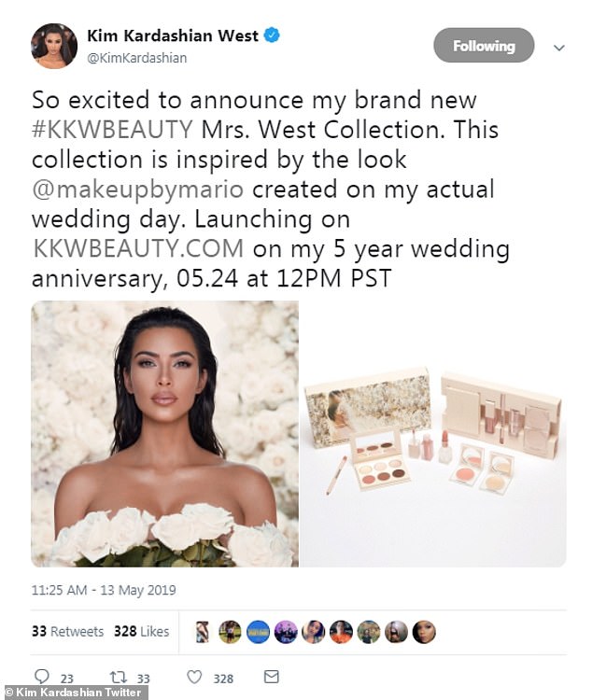Click the envelope direct message icon

tap(271, 677)
